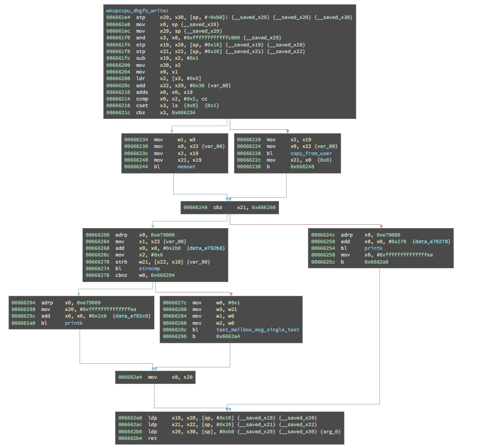The height and width of the screenshot is (448, 478).
Task: Open test_mailbox_msg_single_test function reference
Action: [x=258, y=329]
